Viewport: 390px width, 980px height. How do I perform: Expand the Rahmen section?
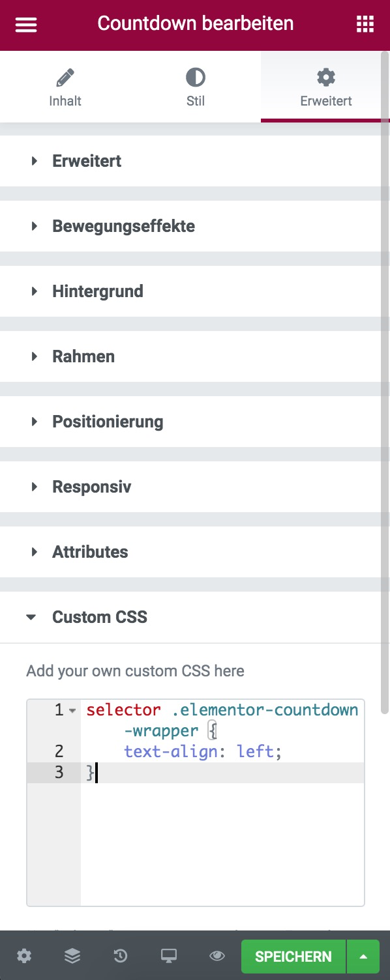pos(83,356)
